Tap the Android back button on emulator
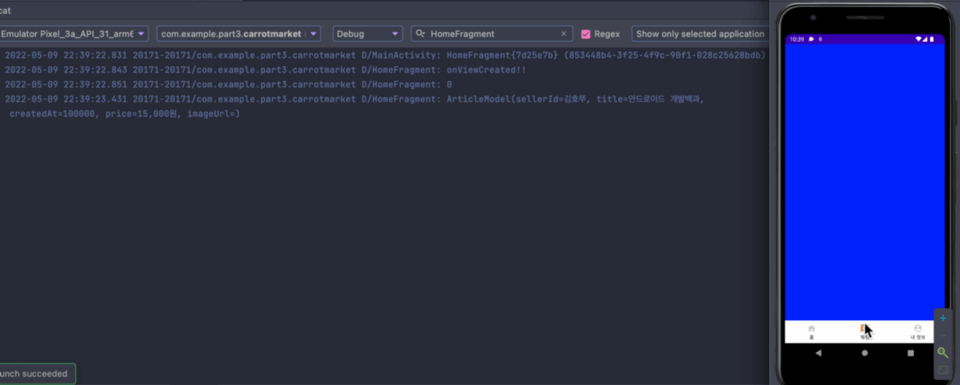Screen dimensions: 960x385 [x=819, y=353]
